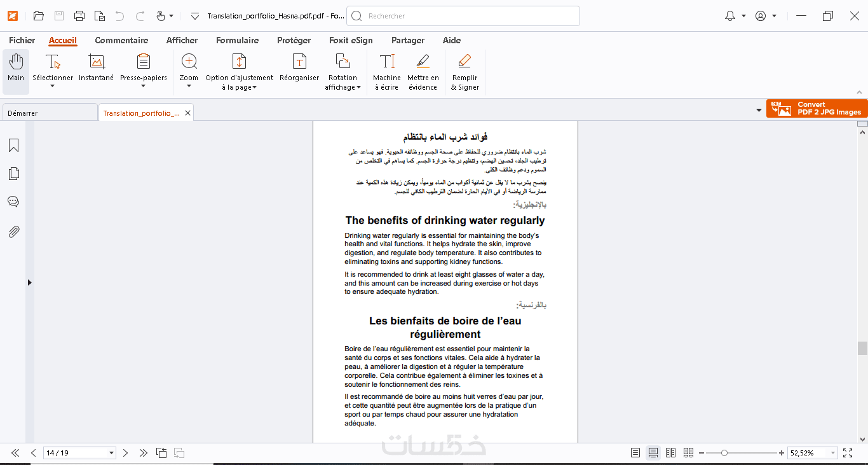868x465 pixels.
Task: Select single page view mode
Action: pyautogui.click(x=635, y=453)
